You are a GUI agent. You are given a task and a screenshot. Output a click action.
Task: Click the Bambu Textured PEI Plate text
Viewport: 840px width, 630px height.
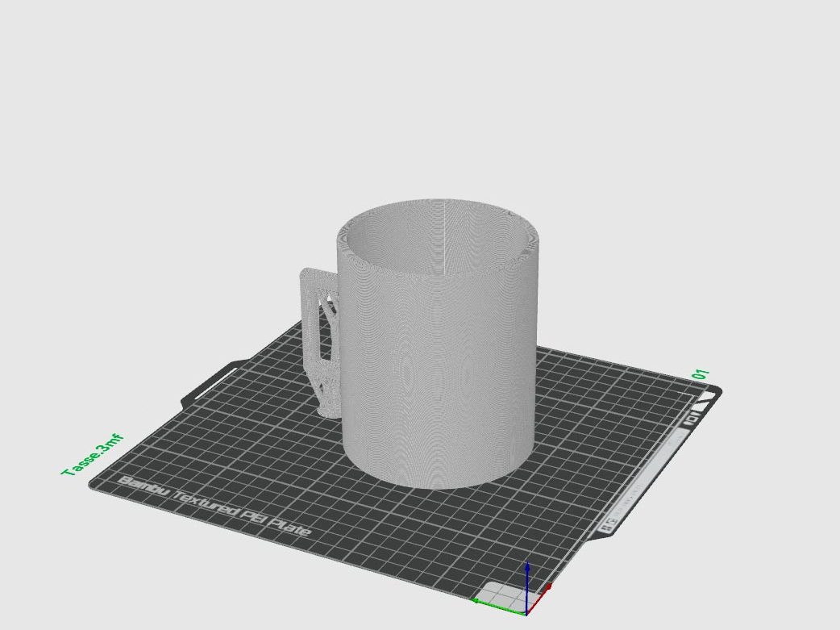214,506
